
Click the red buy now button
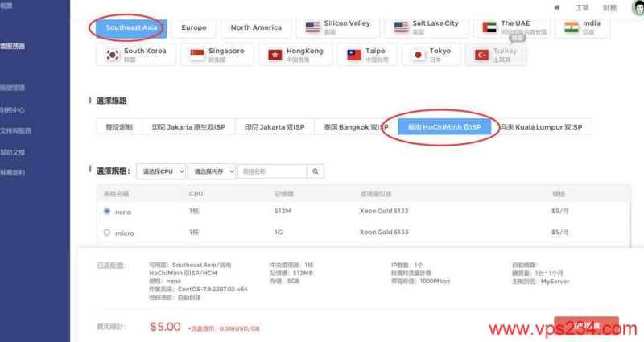pos(586,326)
